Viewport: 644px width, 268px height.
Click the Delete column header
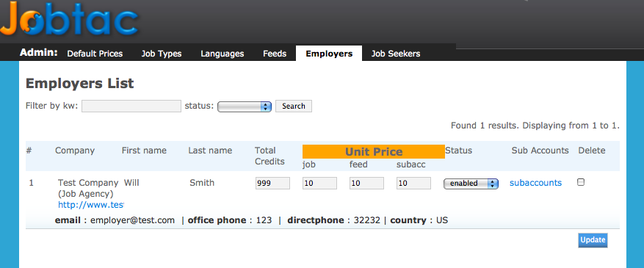pos(592,151)
